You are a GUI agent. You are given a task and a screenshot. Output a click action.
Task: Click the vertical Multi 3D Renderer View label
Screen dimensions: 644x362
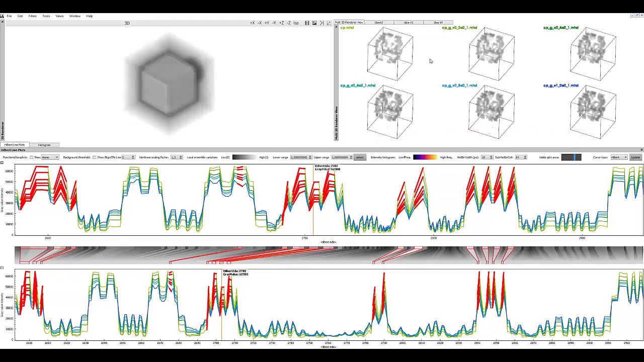[x=336, y=123]
